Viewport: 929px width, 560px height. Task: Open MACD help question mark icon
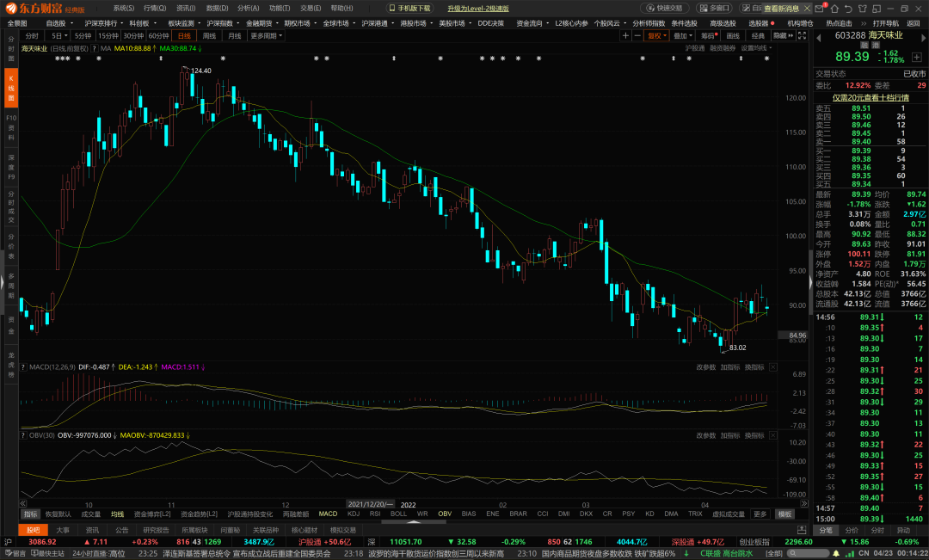(x=24, y=367)
